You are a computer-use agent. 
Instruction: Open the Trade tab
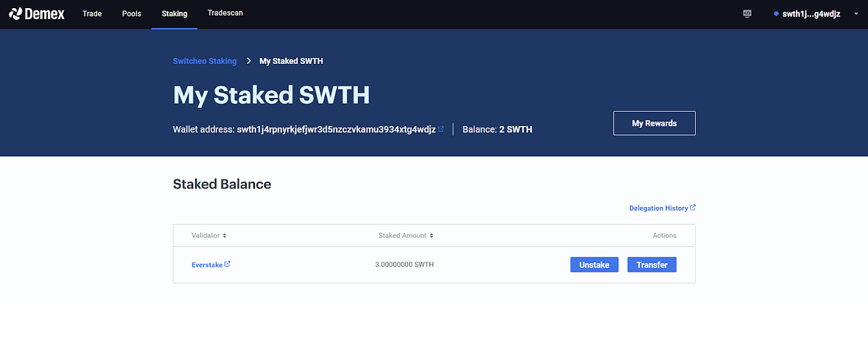pyautogui.click(x=92, y=14)
